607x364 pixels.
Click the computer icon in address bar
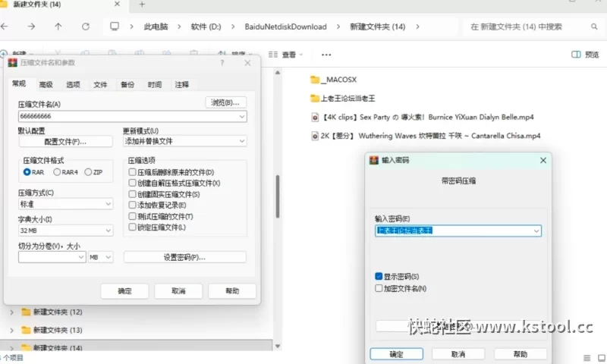(x=115, y=27)
